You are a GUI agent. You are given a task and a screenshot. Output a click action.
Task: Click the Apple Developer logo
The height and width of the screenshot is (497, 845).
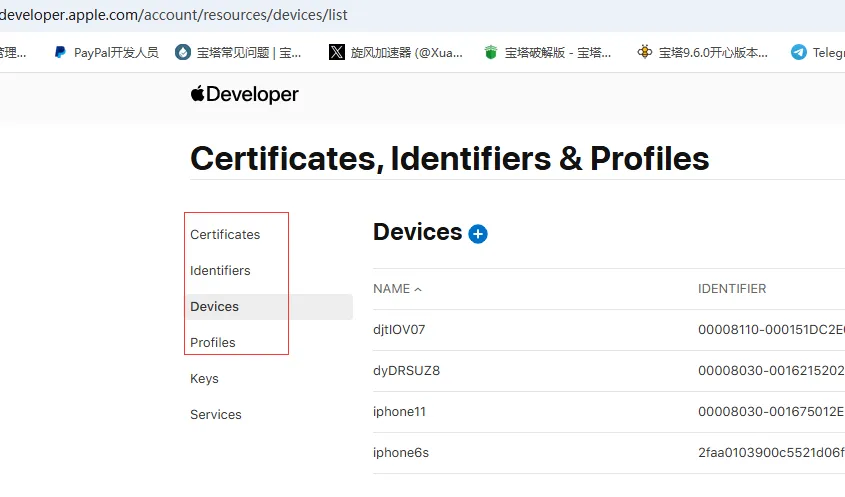click(245, 94)
